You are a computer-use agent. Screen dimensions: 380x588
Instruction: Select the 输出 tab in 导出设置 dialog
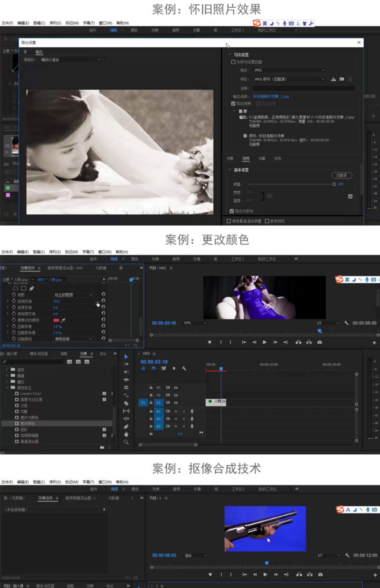(x=39, y=52)
